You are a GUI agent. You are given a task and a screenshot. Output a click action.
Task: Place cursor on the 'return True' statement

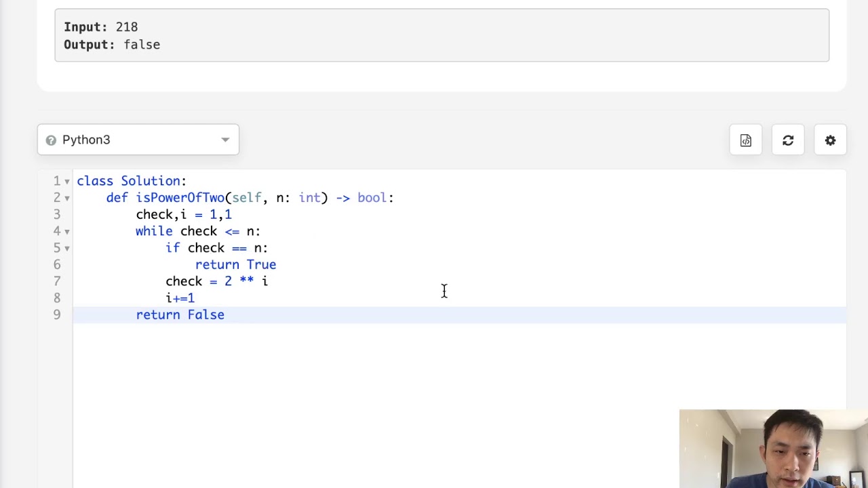(x=235, y=265)
